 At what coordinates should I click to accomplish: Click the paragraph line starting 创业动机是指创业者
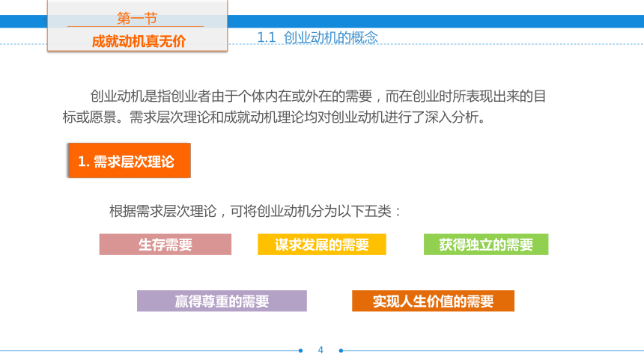pos(318,96)
